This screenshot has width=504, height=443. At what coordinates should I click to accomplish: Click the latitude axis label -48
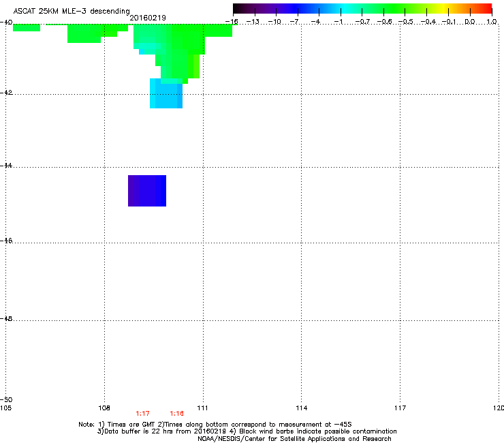6,319
